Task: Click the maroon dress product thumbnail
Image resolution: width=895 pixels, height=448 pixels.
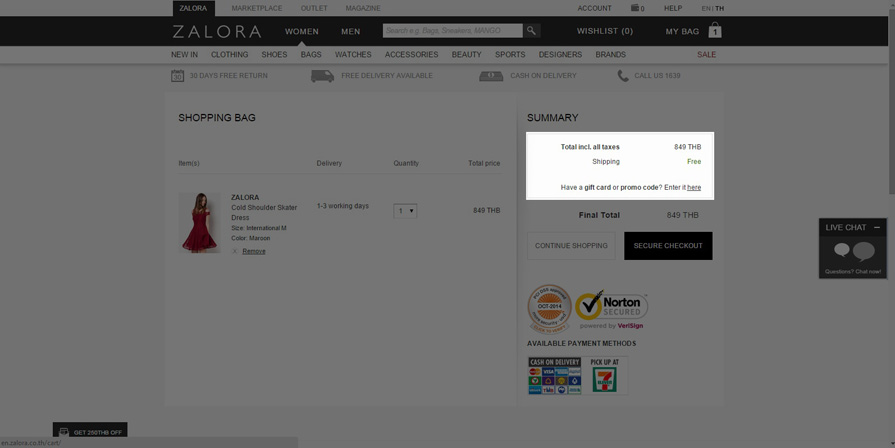Action: 200,223
